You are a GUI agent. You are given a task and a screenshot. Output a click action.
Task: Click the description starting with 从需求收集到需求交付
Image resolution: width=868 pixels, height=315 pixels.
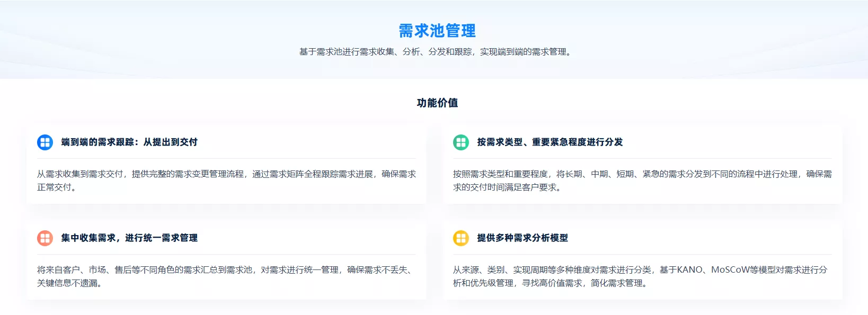(x=226, y=181)
